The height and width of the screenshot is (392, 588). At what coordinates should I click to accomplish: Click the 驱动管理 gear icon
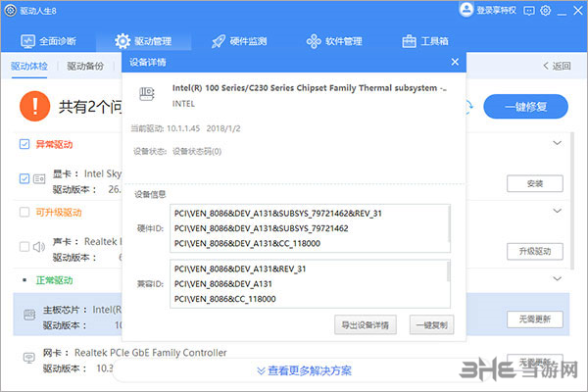[122, 41]
